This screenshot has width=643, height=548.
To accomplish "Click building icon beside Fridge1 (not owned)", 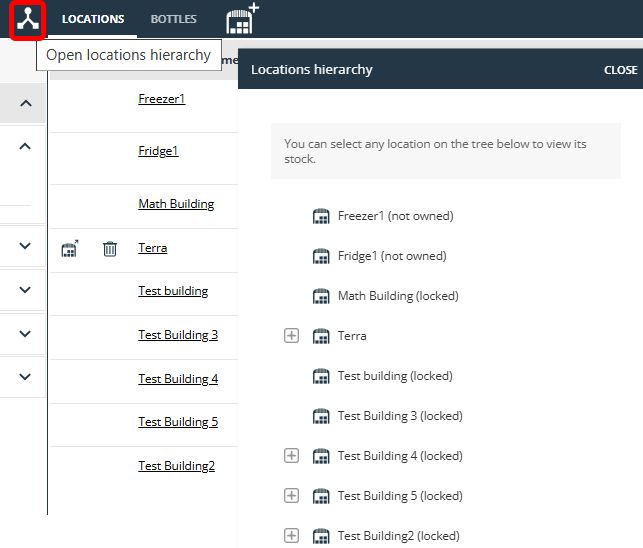I will tap(321, 256).
